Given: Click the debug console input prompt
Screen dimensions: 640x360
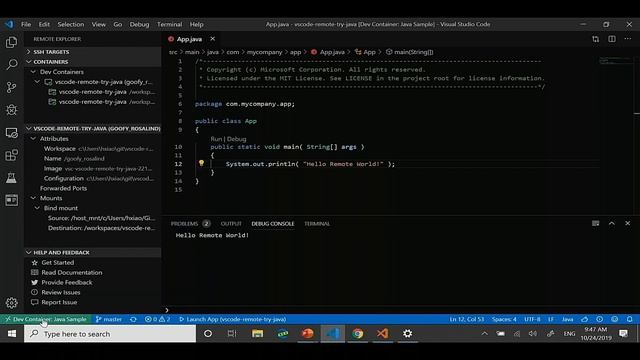Looking at the screenshot, I should pos(400,310).
